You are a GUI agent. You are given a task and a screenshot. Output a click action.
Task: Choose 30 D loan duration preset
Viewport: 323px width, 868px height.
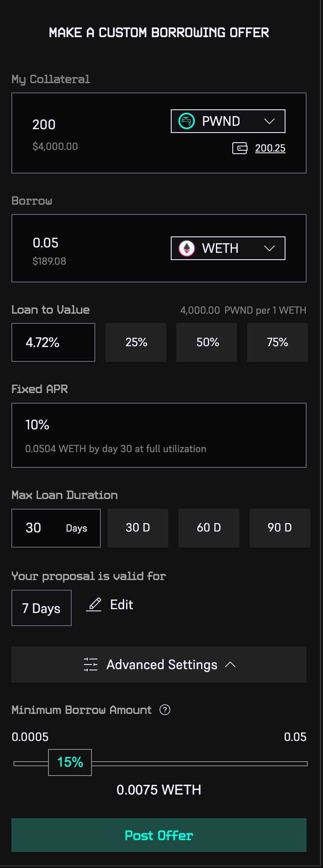pyautogui.click(x=138, y=528)
